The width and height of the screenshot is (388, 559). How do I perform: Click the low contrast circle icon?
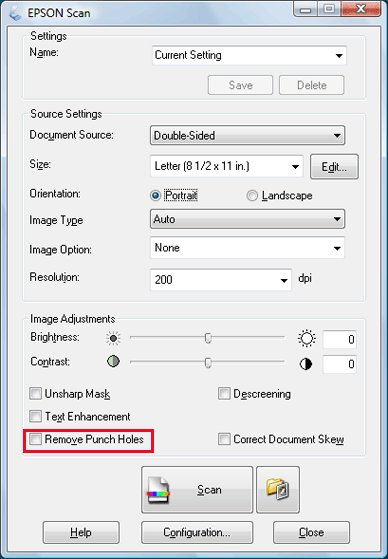coord(113,361)
